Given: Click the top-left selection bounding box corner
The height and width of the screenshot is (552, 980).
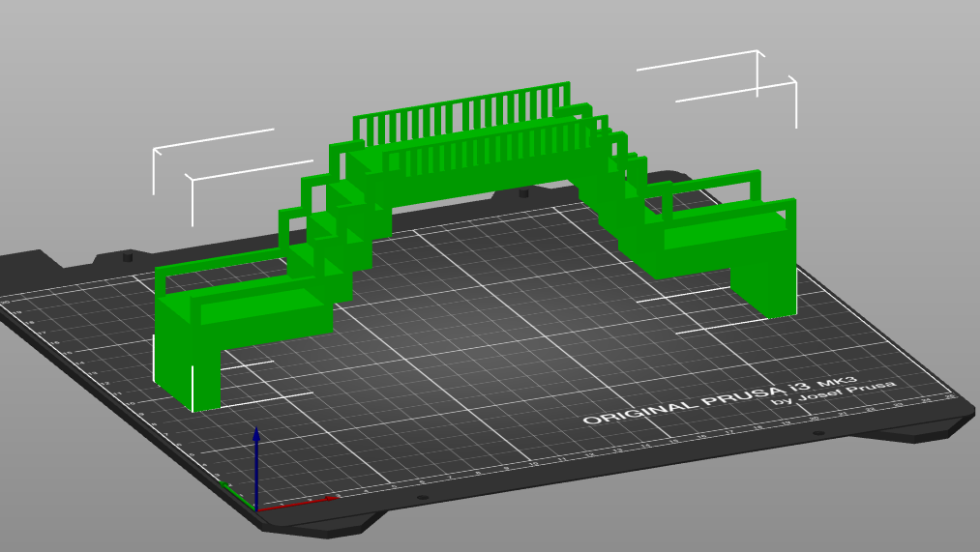Looking at the screenshot, I should (x=155, y=150).
